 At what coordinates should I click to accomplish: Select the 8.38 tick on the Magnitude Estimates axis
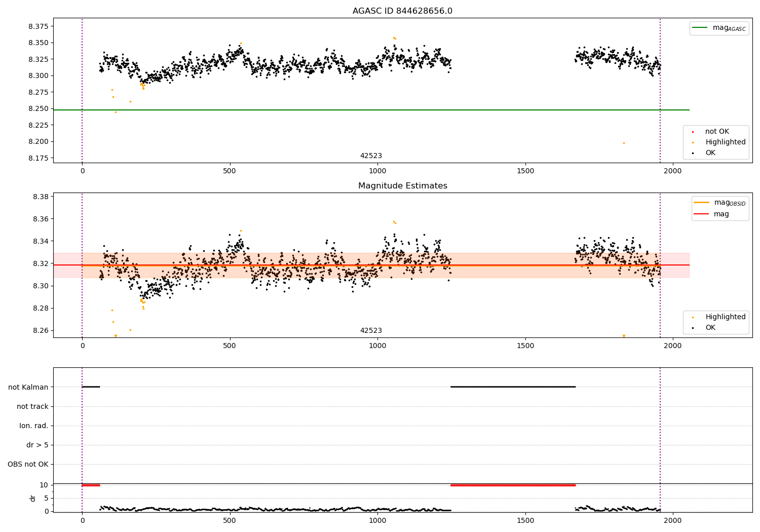[40, 197]
